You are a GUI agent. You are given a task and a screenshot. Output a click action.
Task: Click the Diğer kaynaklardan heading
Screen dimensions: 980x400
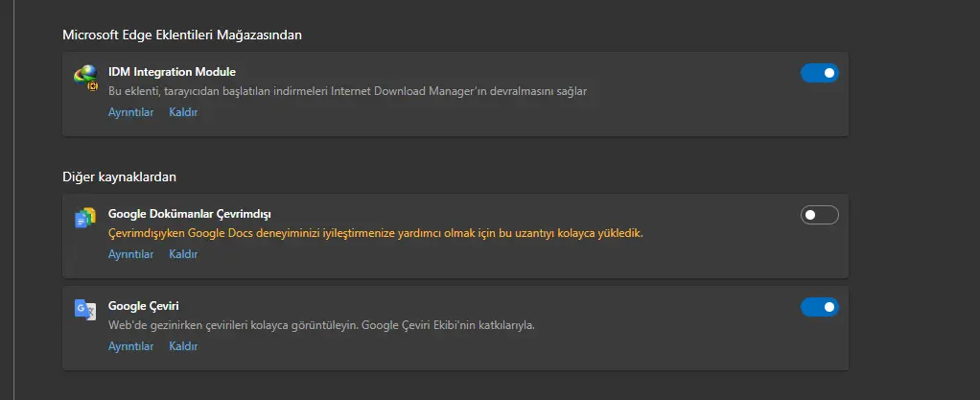click(x=119, y=176)
